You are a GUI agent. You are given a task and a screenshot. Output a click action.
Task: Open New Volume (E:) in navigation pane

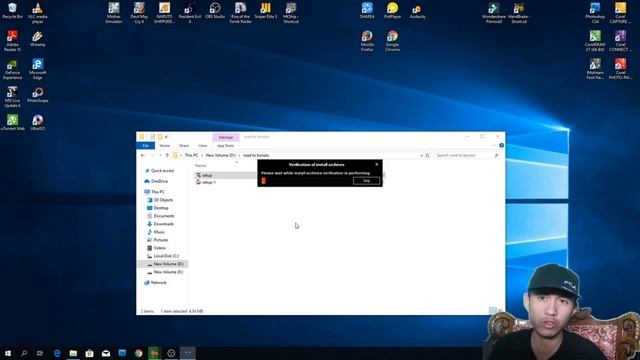[x=165, y=272]
